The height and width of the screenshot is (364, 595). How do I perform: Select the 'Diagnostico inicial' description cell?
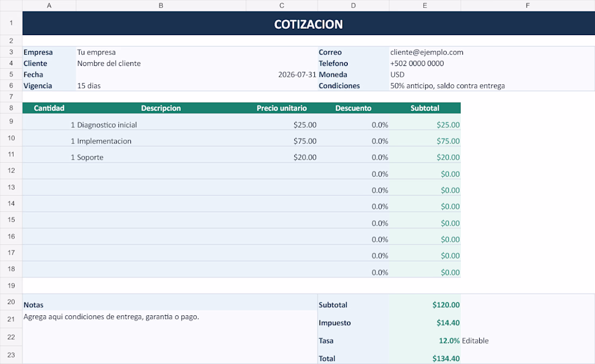pyautogui.click(x=161, y=124)
